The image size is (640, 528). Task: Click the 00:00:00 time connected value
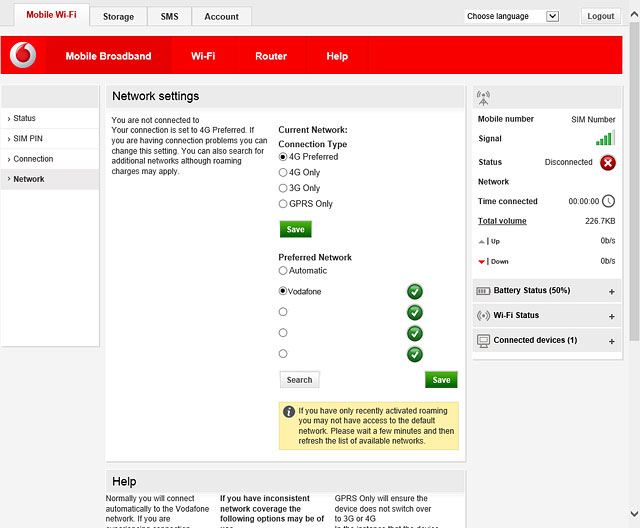584,201
